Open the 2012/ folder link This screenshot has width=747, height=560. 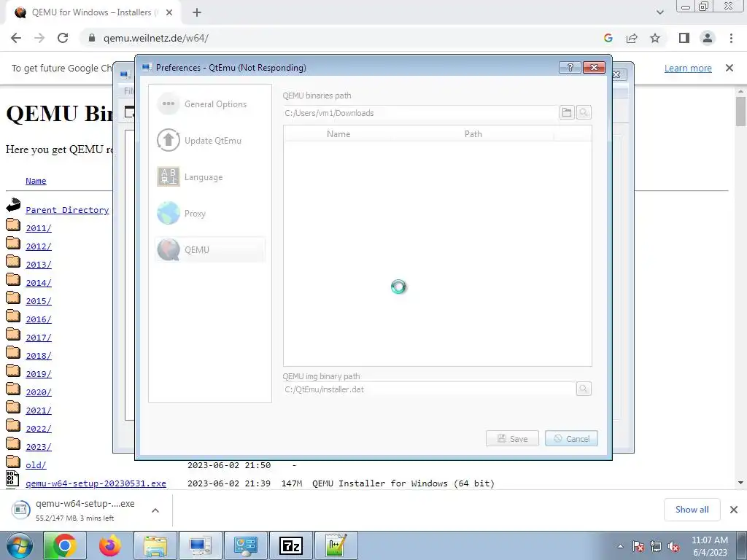[39, 246]
